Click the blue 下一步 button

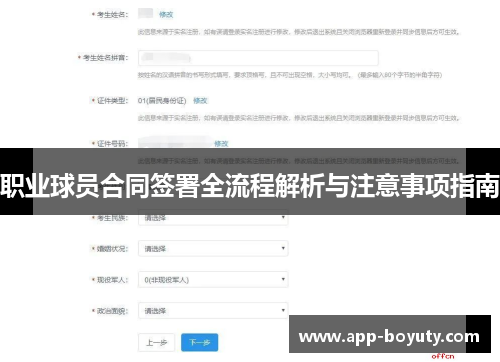coord(200,342)
